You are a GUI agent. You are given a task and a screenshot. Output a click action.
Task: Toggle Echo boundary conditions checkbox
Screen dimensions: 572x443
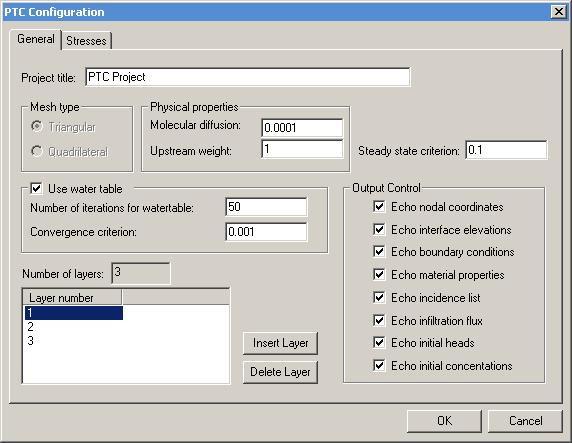click(379, 251)
